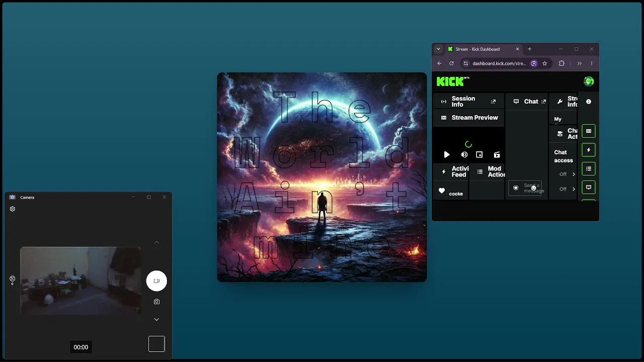
Task: Maximize the Camera window
Action: tap(149, 197)
